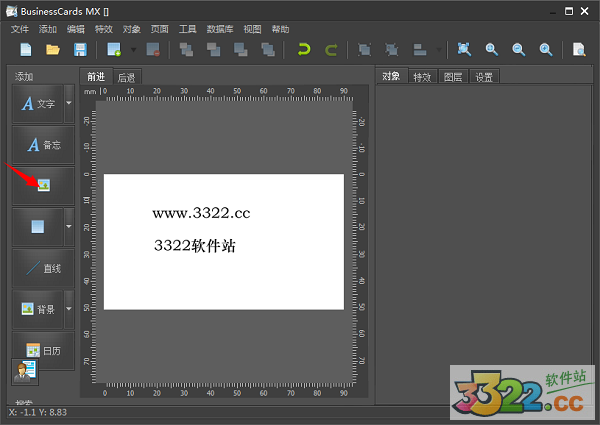Screen dimensions: 600x425
Task: Switch to the 前进 front side tab
Action: [96, 77]
